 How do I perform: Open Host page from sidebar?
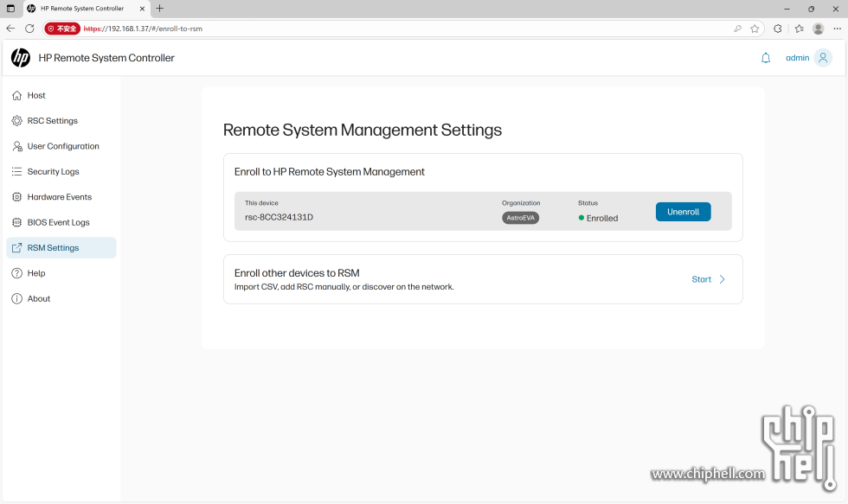[x=36, y=96]
